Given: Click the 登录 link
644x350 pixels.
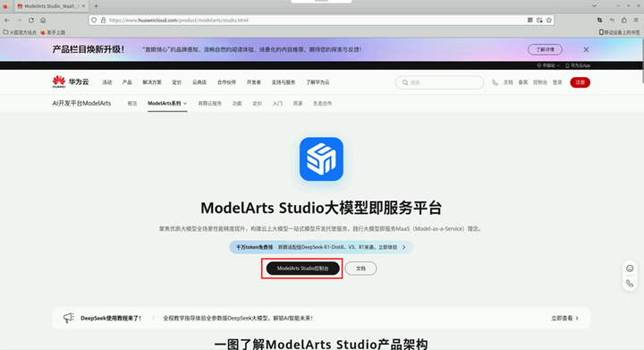Looking at the screenshot, I should tap(557, 82).
